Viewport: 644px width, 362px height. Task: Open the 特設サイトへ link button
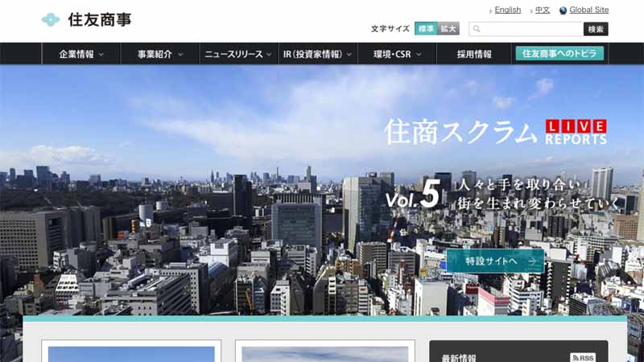(x=495, y=261)
